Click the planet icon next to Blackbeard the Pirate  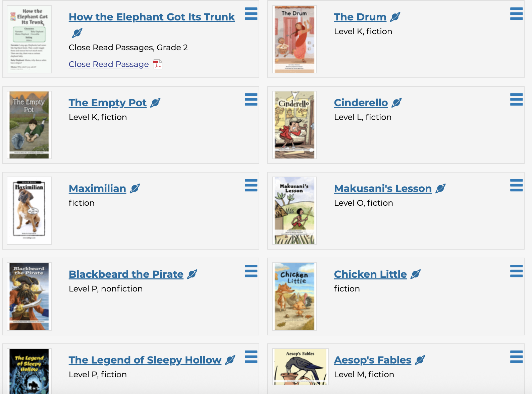(192, 274)
